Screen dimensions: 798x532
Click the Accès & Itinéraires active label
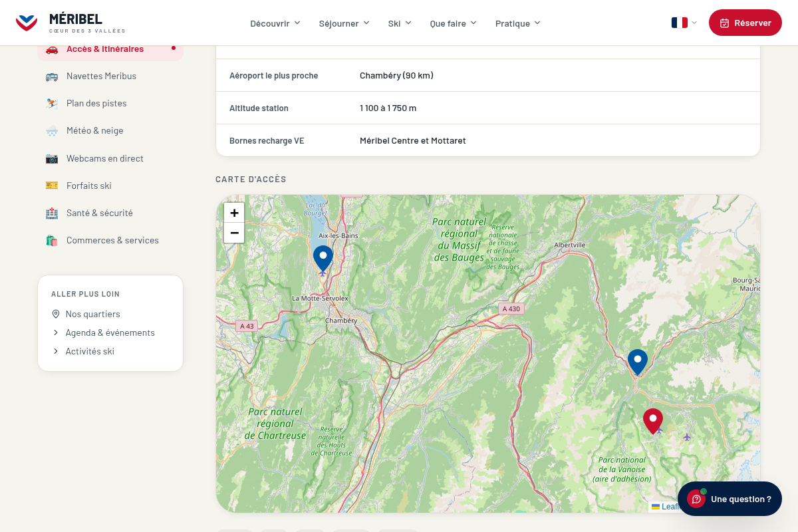pos(105,49)
